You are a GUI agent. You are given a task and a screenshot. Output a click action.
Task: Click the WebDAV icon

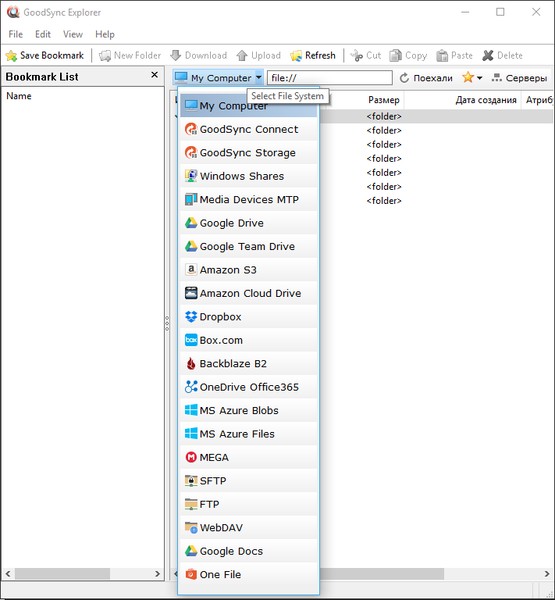[x=191, y=528]
